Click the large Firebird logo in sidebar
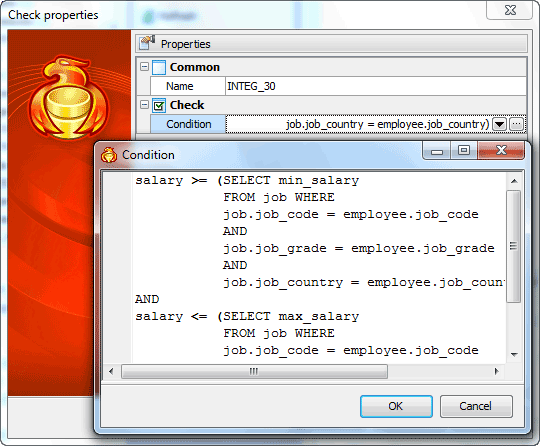 pyautogui.click(x=69, y=97)
